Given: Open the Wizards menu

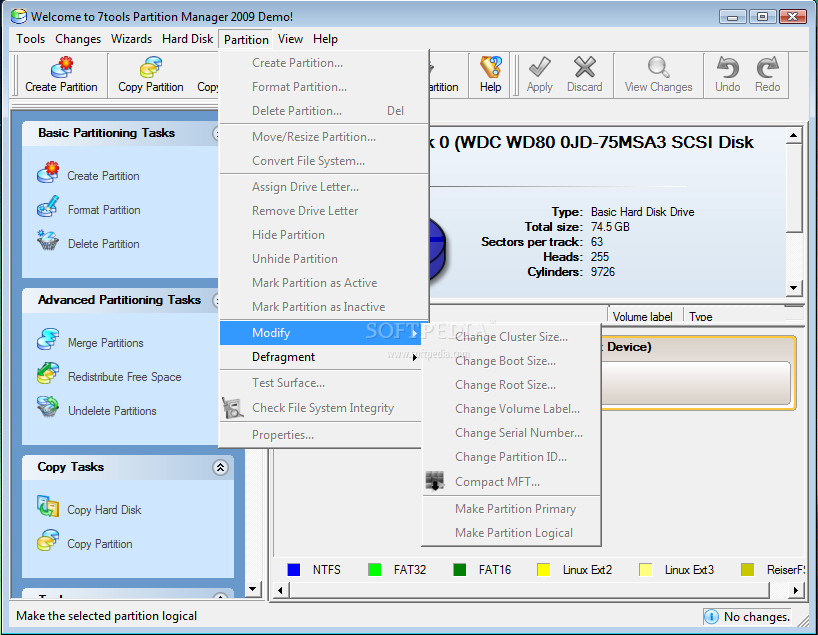Looking at the screenshot, I should (131, 39).
